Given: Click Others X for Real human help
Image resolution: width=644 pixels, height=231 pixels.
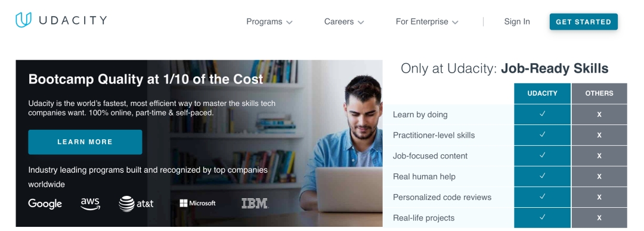Looking at the screenshot, I should point(599,176).
